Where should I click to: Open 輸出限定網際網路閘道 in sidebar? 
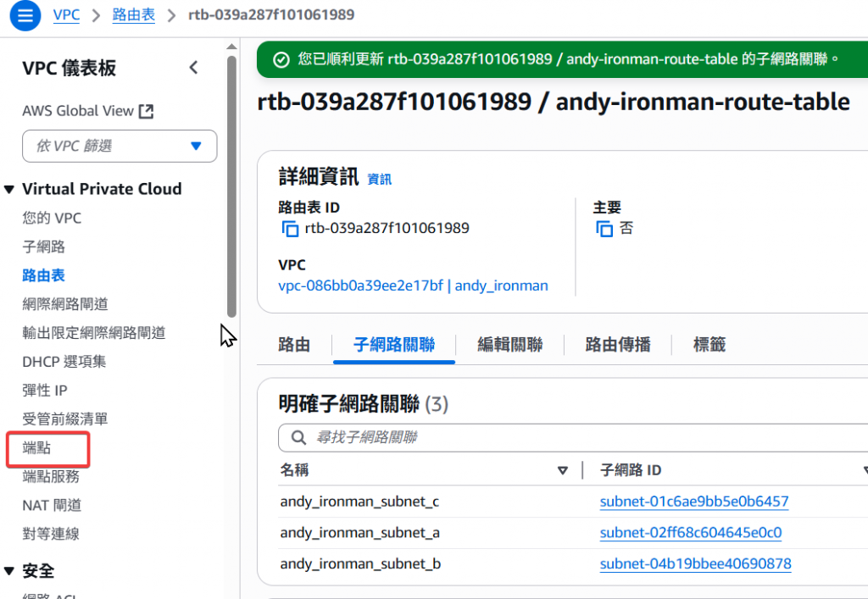94,333
